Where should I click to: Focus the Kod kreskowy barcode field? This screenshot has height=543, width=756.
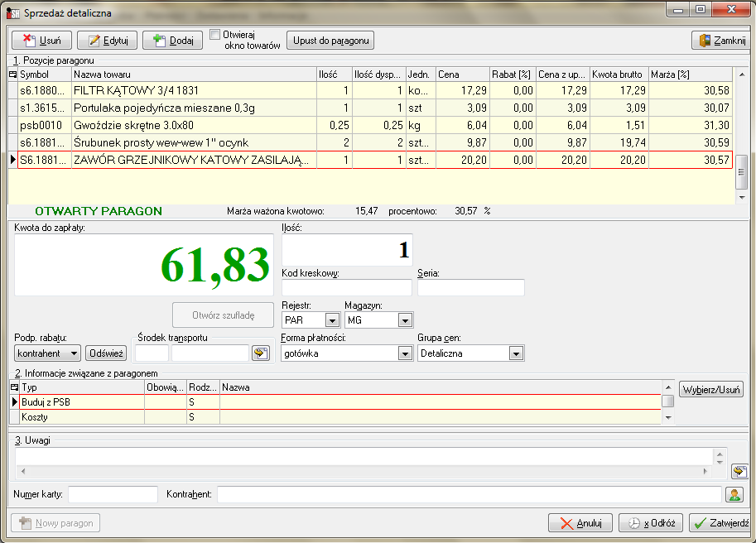pos(347,287)
